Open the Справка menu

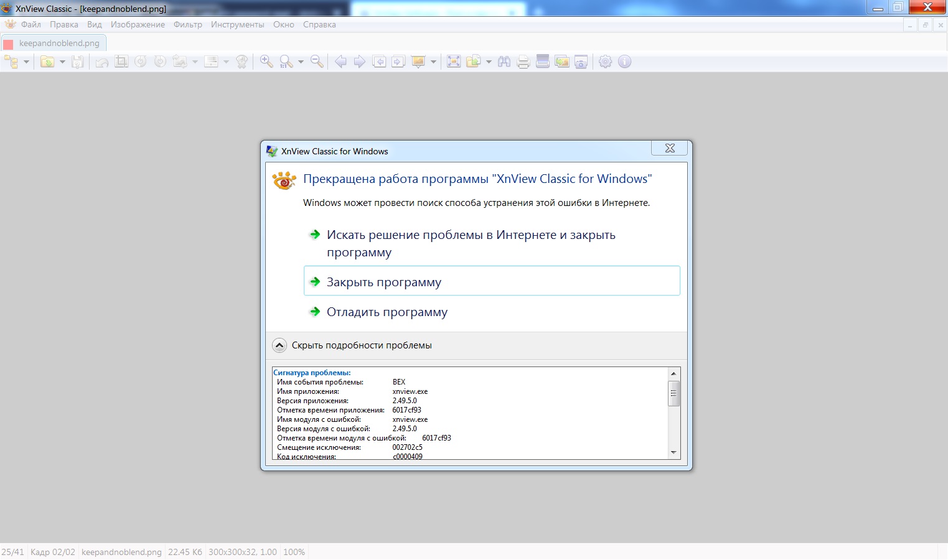319,25
